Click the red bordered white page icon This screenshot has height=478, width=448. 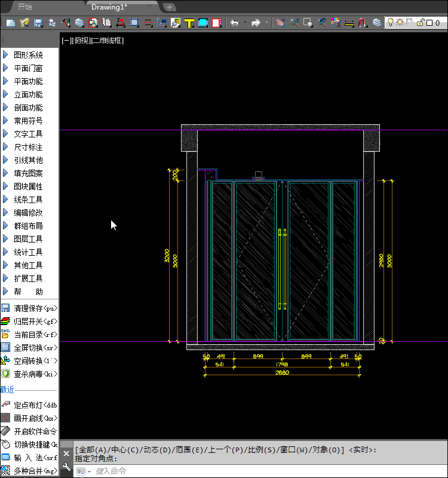pos(217,23)
